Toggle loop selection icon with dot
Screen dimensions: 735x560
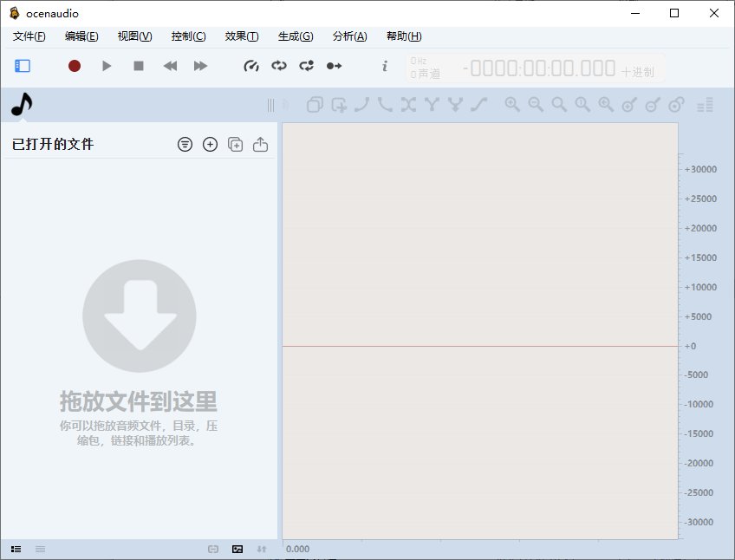click(x=307, y=66)
